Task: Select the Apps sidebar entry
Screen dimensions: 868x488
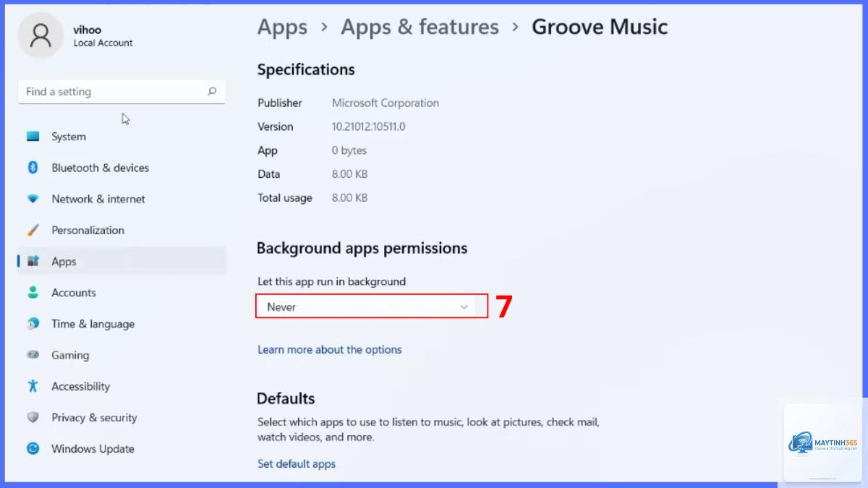Action: tap(122, 261)
